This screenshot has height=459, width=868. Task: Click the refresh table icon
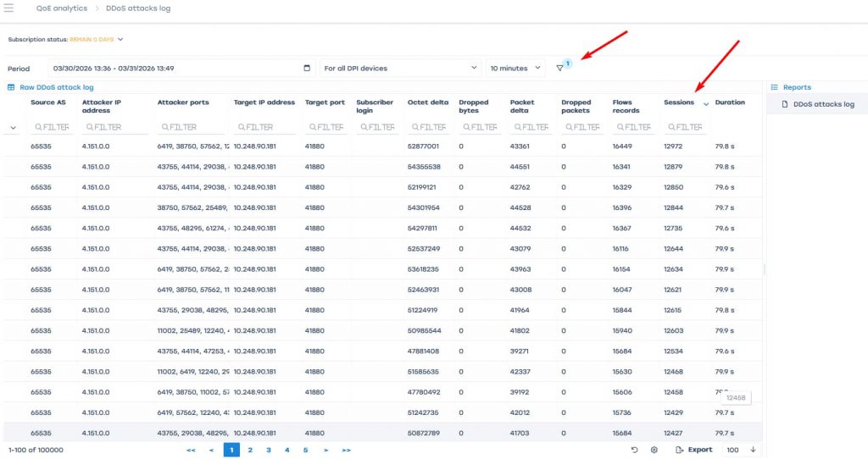pyautogui.click(x=634, y=450)
